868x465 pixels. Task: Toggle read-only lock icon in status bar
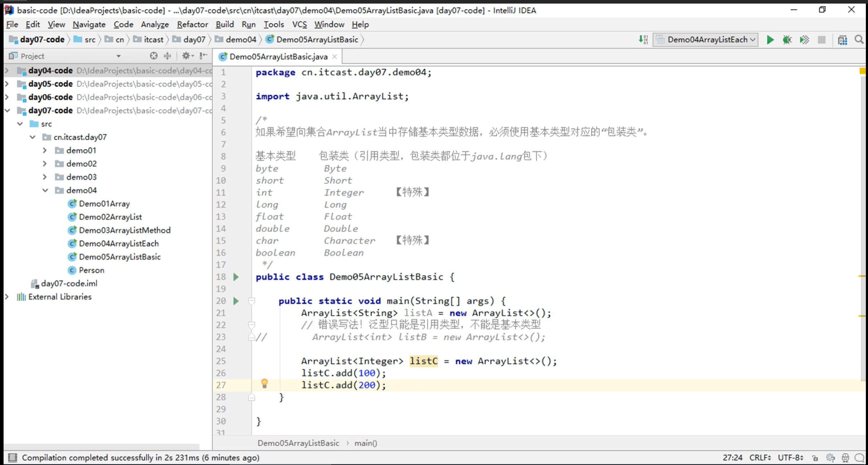(815, 458)
